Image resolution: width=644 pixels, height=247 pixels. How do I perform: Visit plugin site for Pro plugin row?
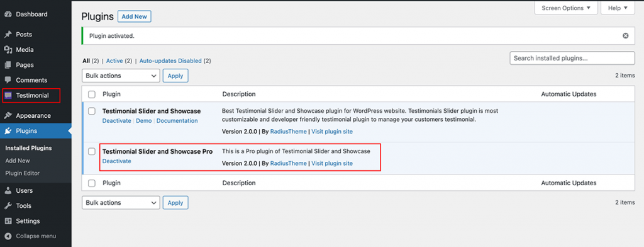tap(332, 163)
